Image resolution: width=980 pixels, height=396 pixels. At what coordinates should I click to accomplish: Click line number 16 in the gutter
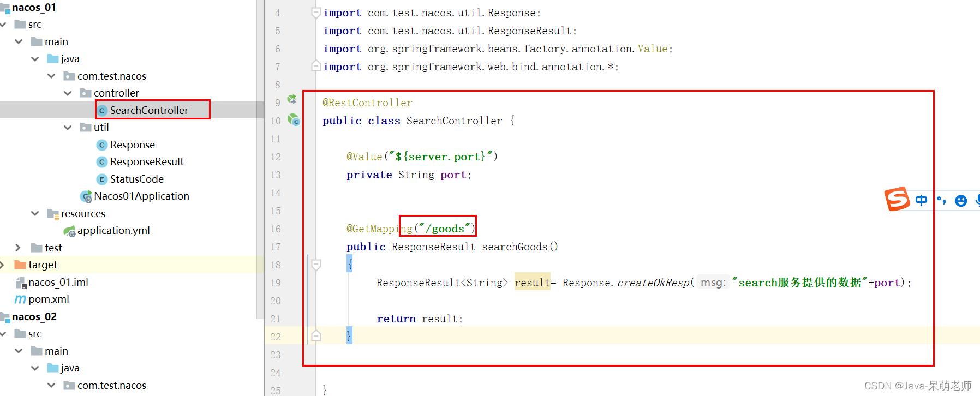pyautogui.click(x=276, y=229)
